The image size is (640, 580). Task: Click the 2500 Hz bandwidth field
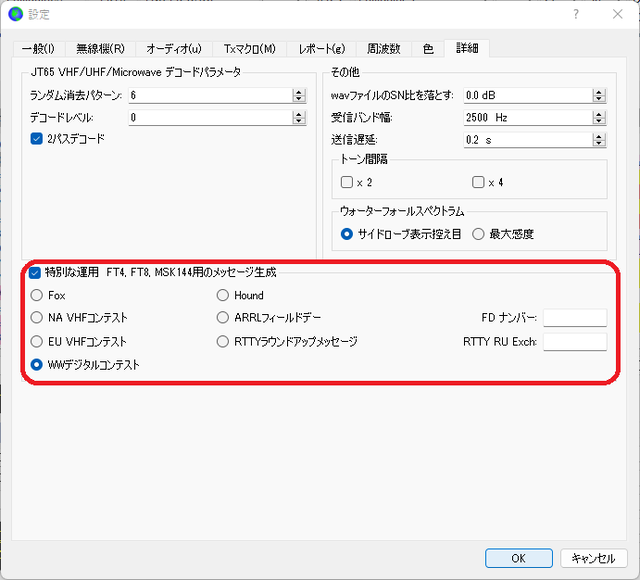[x=528, y=118]
